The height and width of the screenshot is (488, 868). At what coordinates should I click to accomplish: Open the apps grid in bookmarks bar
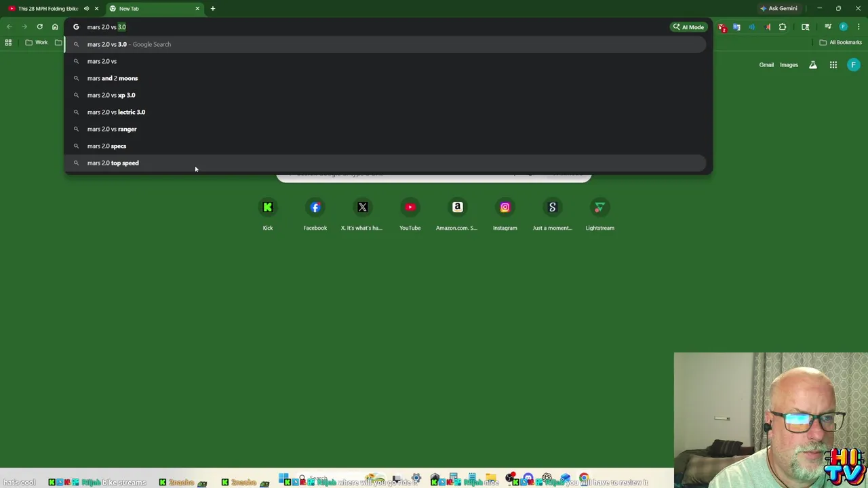8,43
